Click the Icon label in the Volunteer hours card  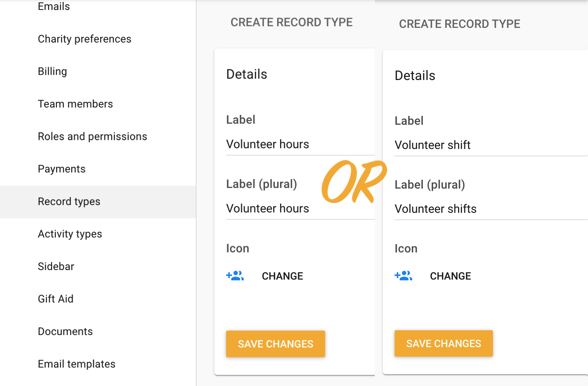[237, 248]
